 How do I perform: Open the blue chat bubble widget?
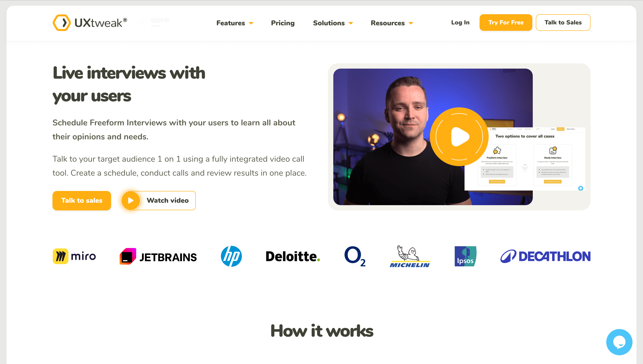click(619, 342)
